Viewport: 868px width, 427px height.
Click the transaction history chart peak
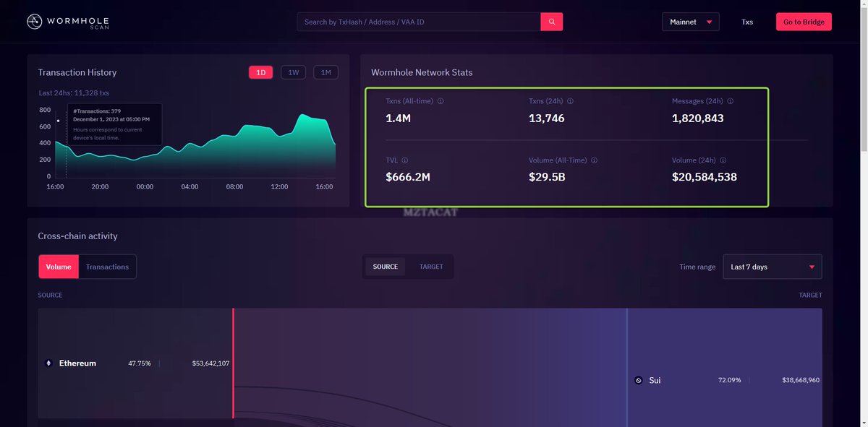pyautogui.click(x=302, y=115)
